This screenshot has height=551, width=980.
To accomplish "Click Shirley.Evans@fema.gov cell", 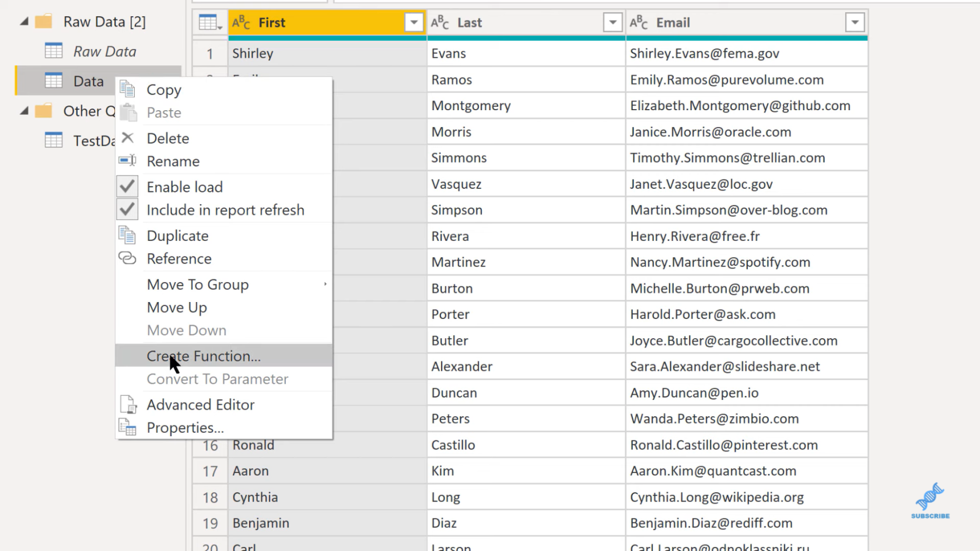I will 747,54.
